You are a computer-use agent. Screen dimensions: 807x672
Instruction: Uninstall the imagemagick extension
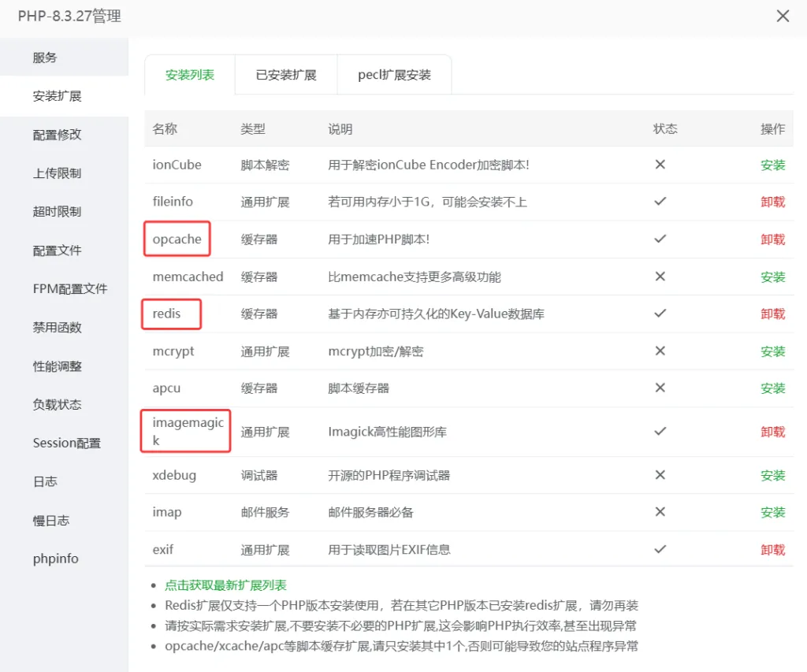pyautogui.click(x=772, y=431)
